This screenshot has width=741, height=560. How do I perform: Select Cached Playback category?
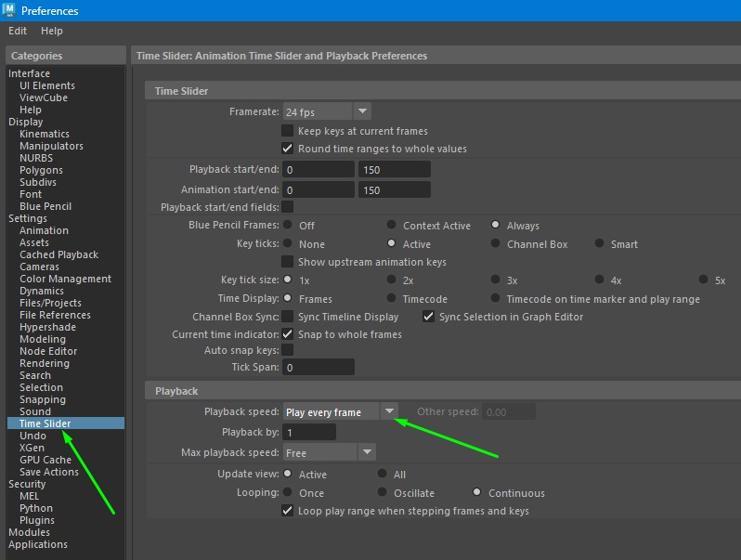[x=58, y=254]
